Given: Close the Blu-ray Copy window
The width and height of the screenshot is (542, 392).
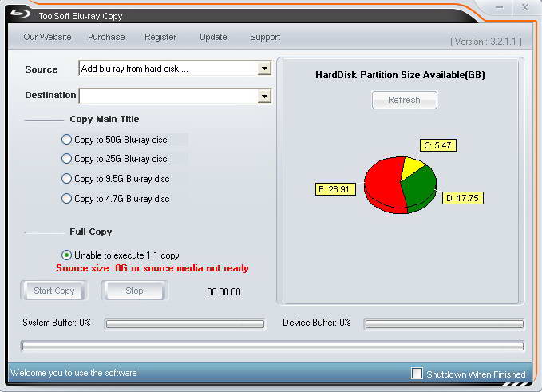Looking at the screenshot, I should tap(525, 8).
